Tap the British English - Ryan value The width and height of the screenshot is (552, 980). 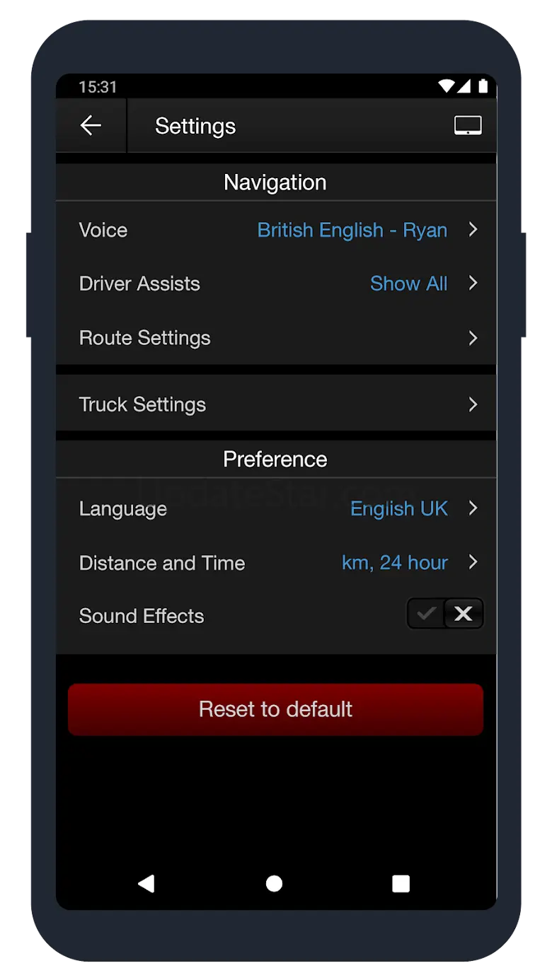[352, 231]
